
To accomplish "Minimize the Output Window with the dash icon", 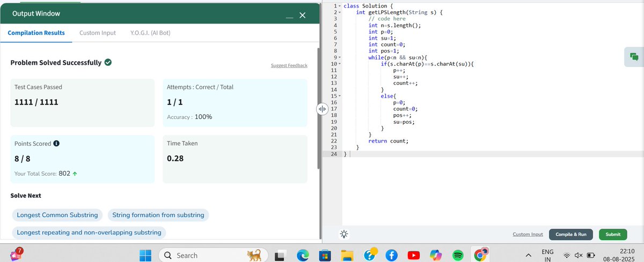I will point(289,18).
